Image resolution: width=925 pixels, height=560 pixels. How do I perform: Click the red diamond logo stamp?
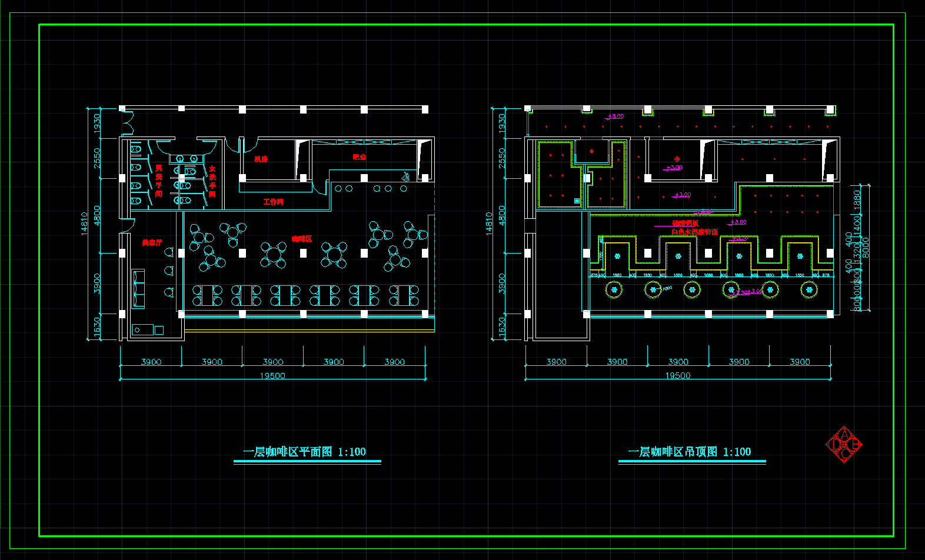tap(844, 444)
